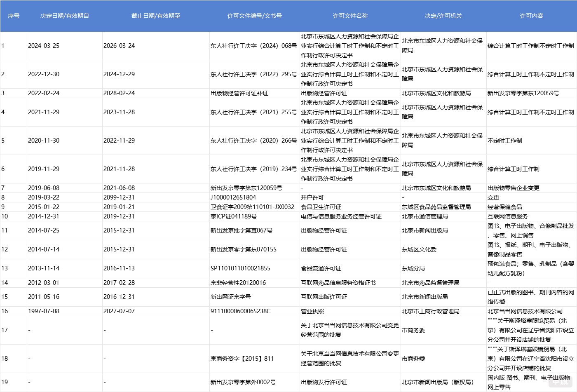Click 营业执照 entry in row 16

pos(313,311)
